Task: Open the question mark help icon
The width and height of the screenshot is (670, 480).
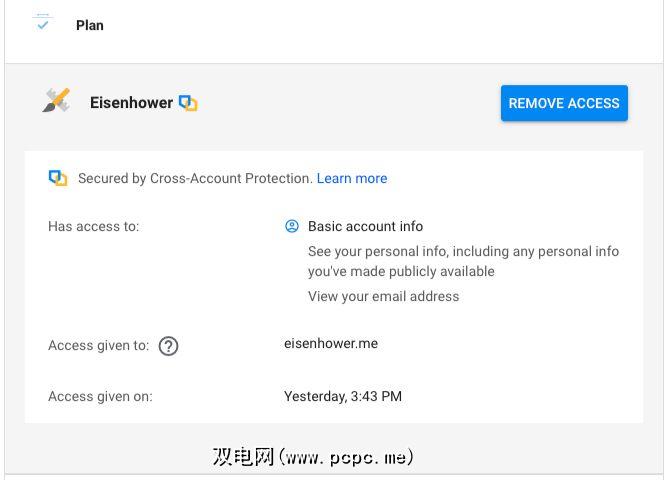Action: [169, 346]
